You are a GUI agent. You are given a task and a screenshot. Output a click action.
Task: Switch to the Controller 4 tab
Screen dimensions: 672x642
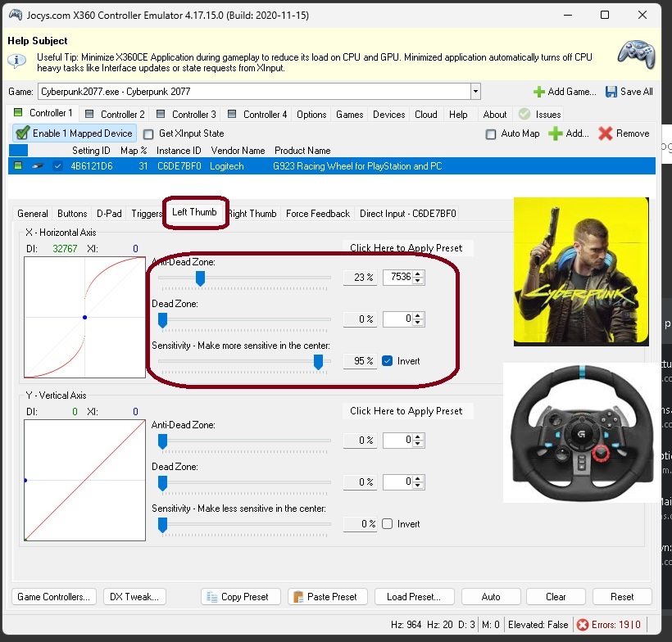[x=258, y=115]
